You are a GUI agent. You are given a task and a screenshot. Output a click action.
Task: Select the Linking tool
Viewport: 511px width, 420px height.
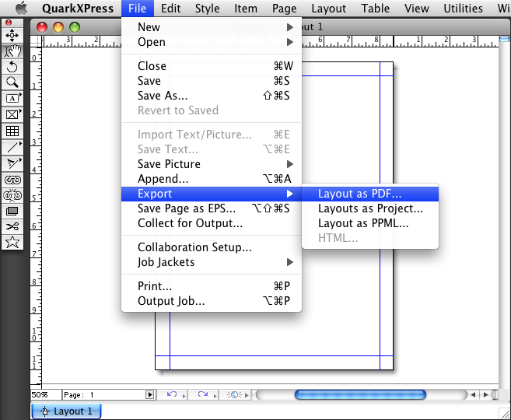tap(12, 180)
